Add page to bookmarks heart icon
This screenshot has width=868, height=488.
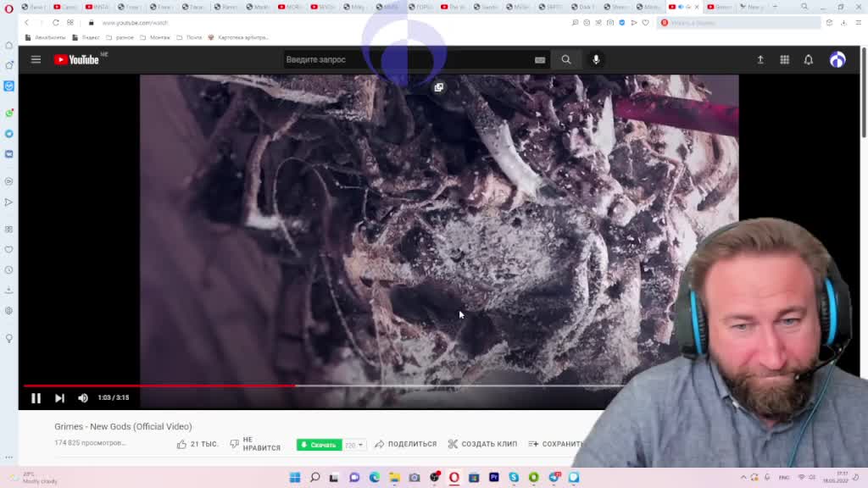645,23
